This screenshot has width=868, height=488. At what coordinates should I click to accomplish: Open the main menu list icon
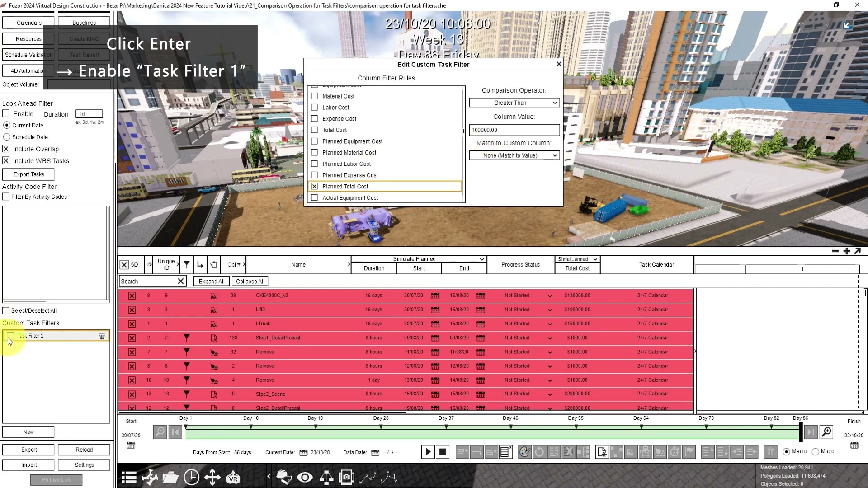click(129, 478)
